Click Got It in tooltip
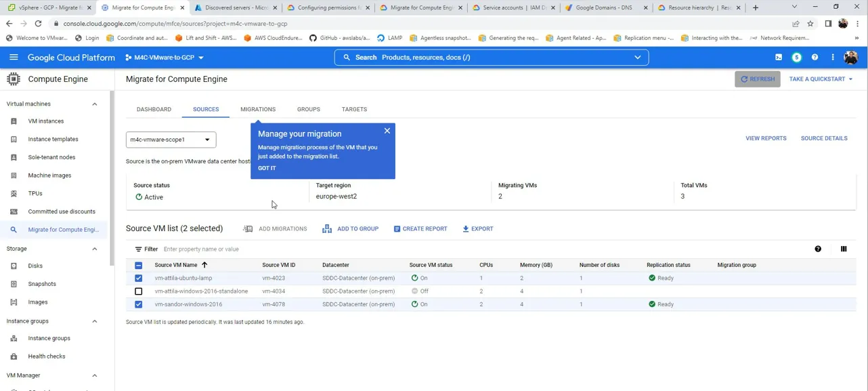Screen dimensions: 868x391 pyautogui.click(x=267, y=168)
